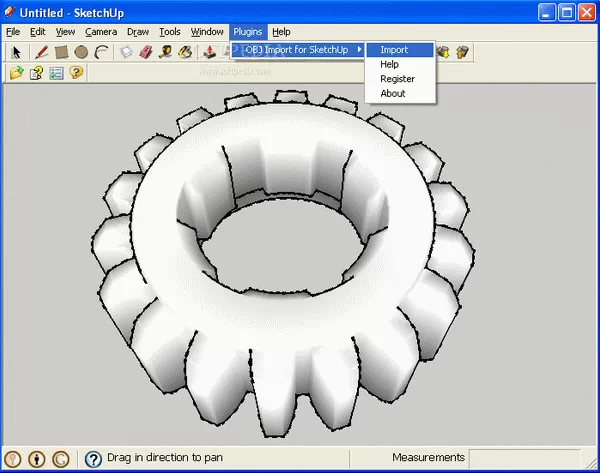Click the window resize grip corner
This screenshot has height=473, width=600.
(x=591, y=462)
